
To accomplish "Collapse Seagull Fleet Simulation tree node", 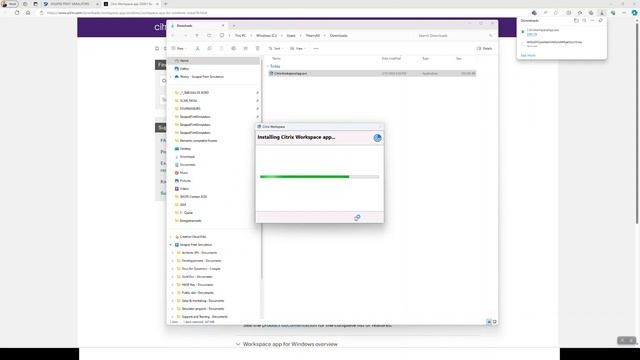I will click(x=171, y=245).
